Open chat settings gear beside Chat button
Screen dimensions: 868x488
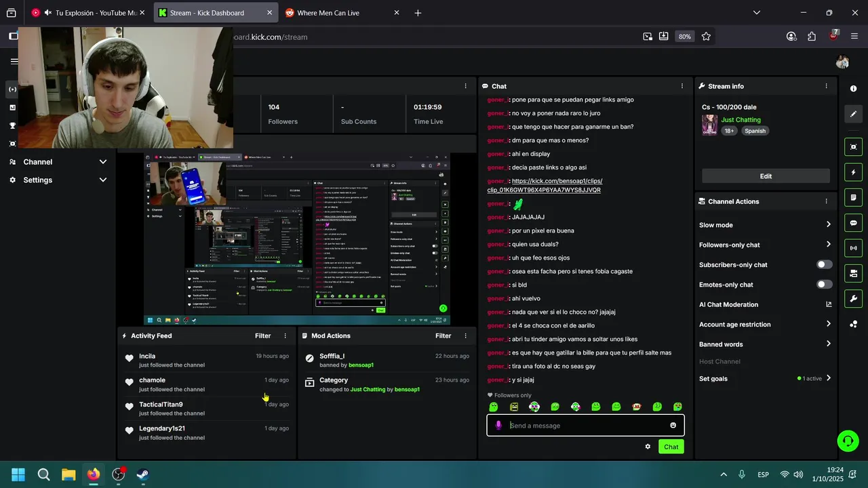(x=648, y=447)
